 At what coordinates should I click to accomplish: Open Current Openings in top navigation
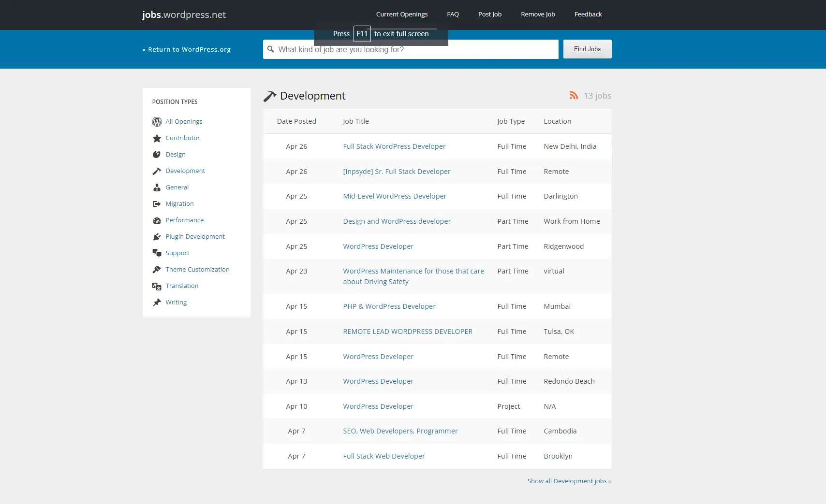(x=402, y=14)
